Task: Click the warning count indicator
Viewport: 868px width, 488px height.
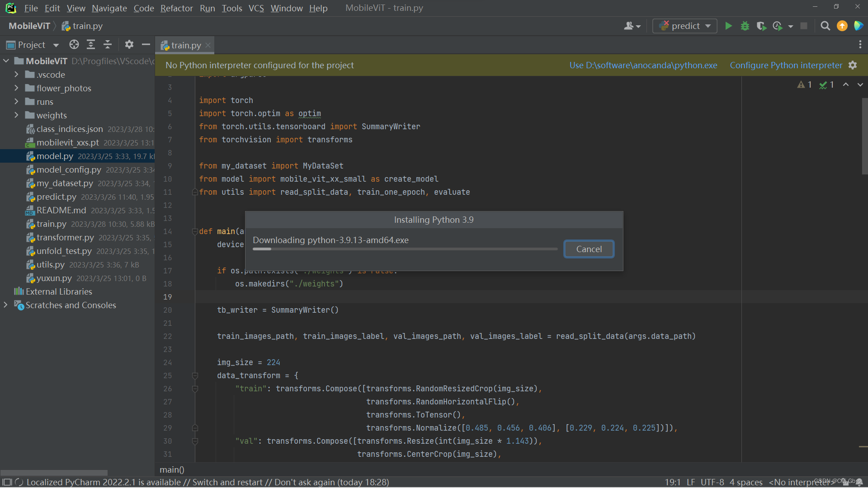Action: coord(804,85)
